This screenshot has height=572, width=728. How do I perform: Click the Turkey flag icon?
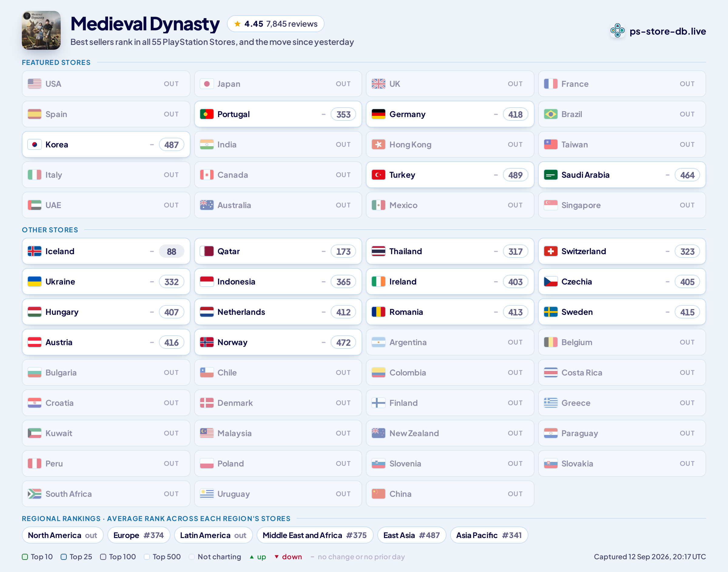tap(378, 175)
